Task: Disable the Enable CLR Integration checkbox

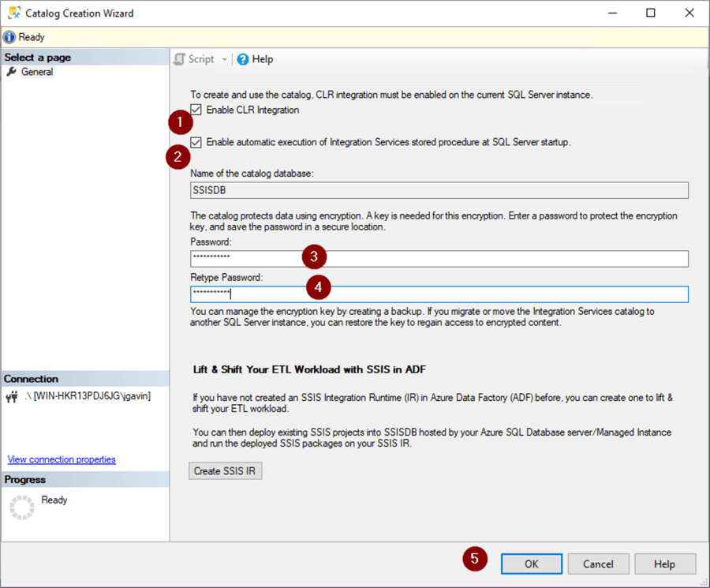Action: 194,110
